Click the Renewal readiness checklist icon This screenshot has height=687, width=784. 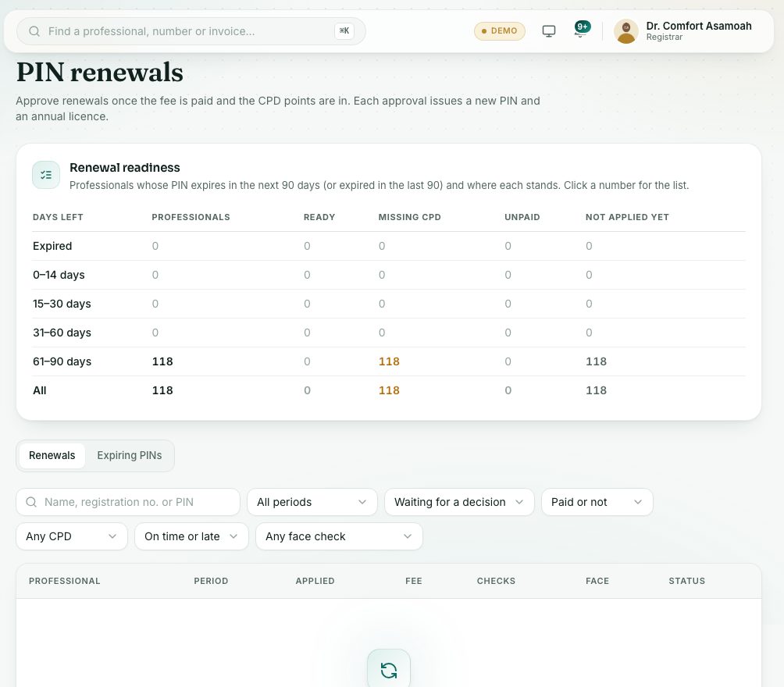point(46,175)
